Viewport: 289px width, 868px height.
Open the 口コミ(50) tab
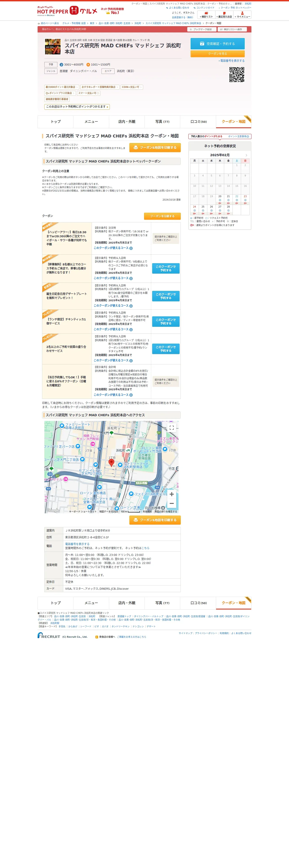[198, 122]
